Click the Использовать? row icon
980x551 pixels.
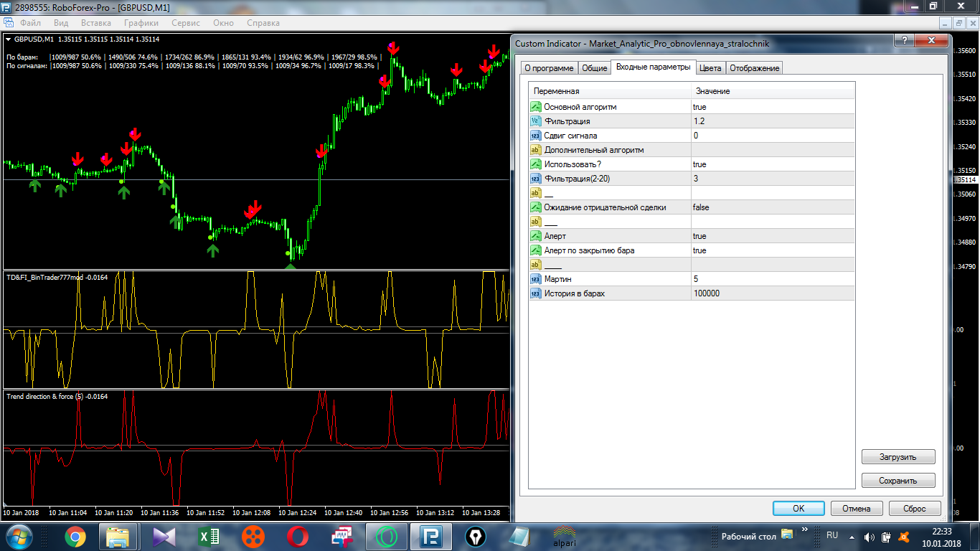click(x=535, y=164)
